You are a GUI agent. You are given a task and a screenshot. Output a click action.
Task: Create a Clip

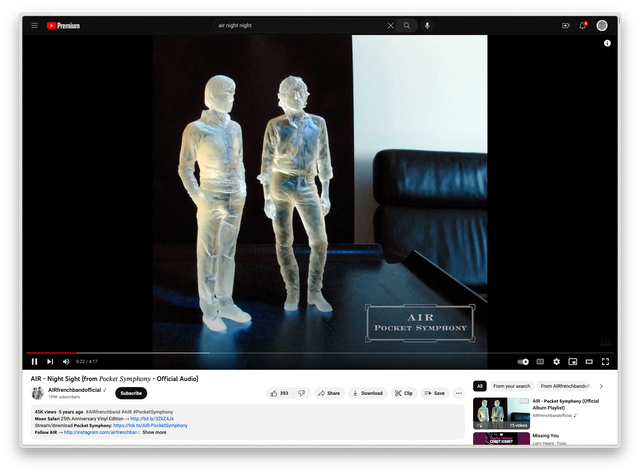point(404,393)
